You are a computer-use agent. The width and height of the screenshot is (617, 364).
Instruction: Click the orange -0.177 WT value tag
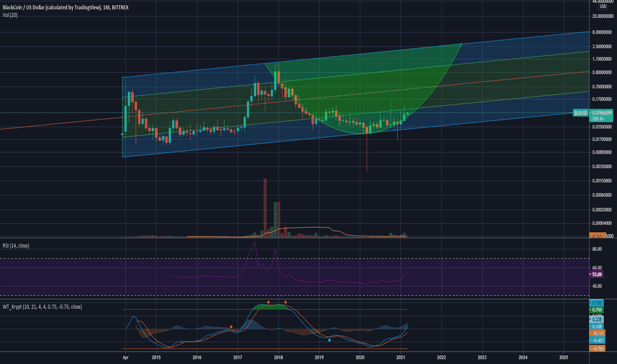click(x=596, y=334)
